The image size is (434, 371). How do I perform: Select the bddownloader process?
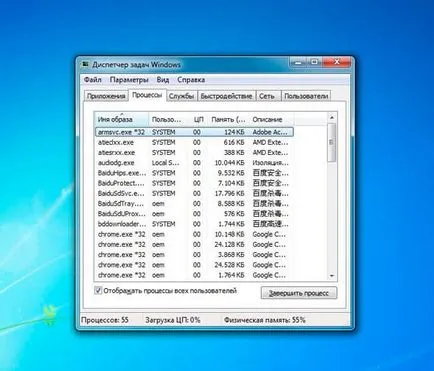pos(194,224)
